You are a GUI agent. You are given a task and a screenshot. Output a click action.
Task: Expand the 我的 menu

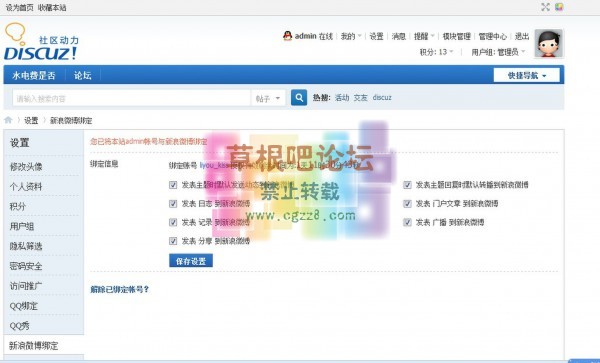[x=351, y=36]
